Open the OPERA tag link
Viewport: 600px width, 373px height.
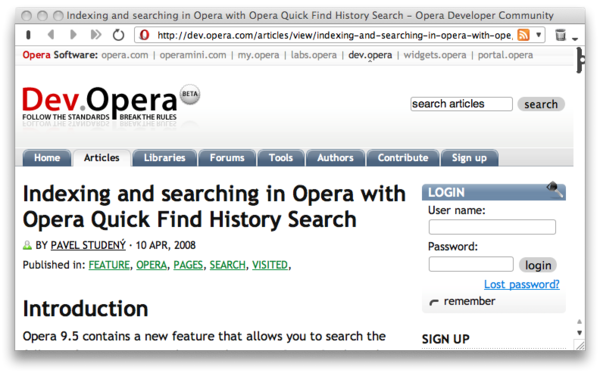tap(152, 265)
